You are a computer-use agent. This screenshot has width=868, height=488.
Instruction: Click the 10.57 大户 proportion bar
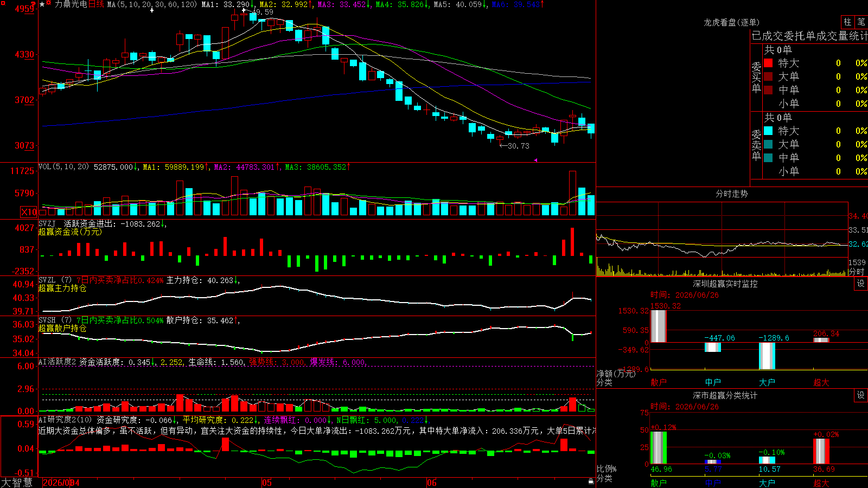coord(767,460)
